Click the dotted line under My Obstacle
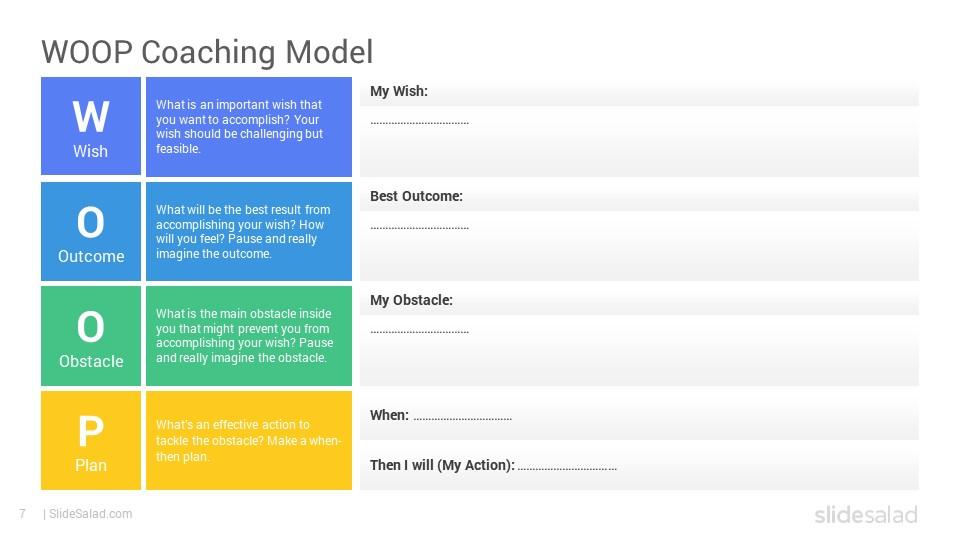 [x=419, y=332]
